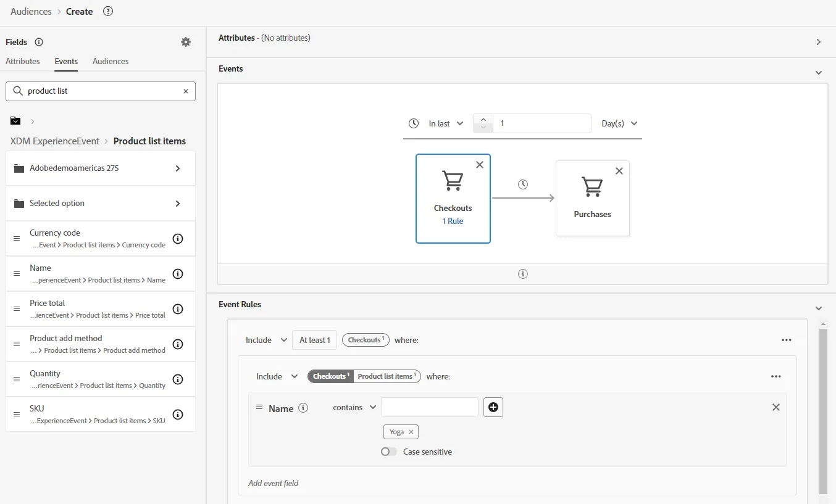
Task: Expand the Attributes section
Action: [x=819, y=42]
